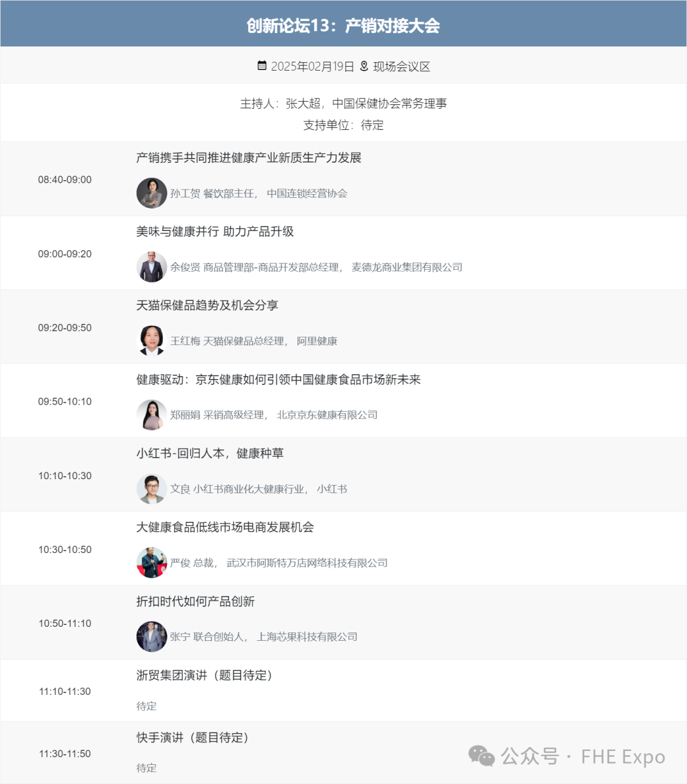Viewport: 687px width, 784px height.
Task: Click the 10:10-10:30 time slot
Action: tap(65, 475)
